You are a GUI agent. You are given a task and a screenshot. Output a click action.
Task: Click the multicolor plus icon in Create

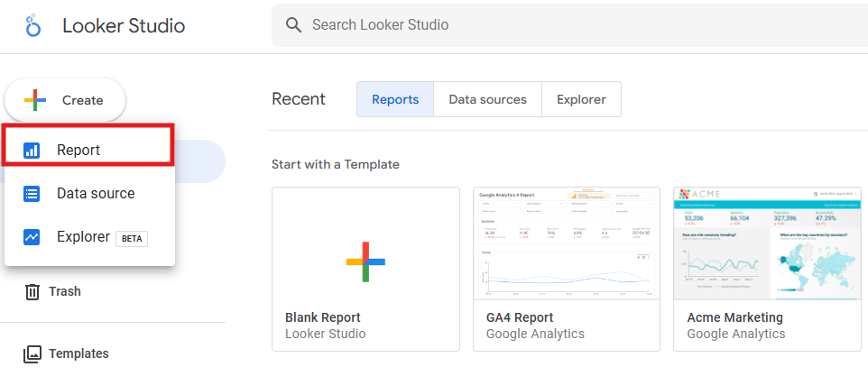34,100
